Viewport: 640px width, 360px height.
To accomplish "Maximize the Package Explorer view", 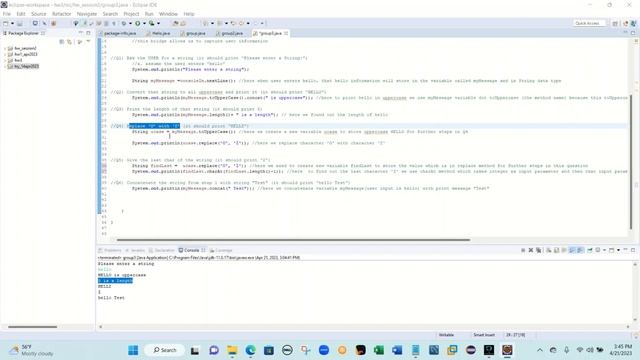I will (x=88, y=33).
